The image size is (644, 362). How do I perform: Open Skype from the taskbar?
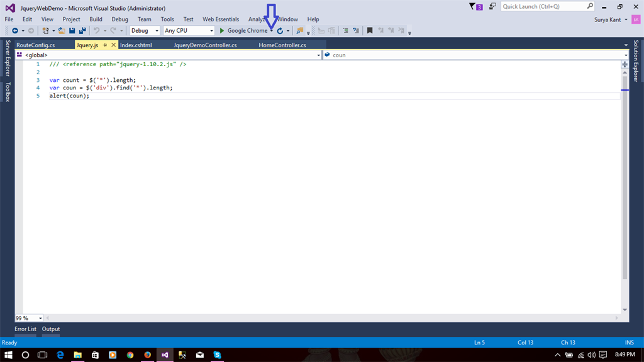coord(217,354)
